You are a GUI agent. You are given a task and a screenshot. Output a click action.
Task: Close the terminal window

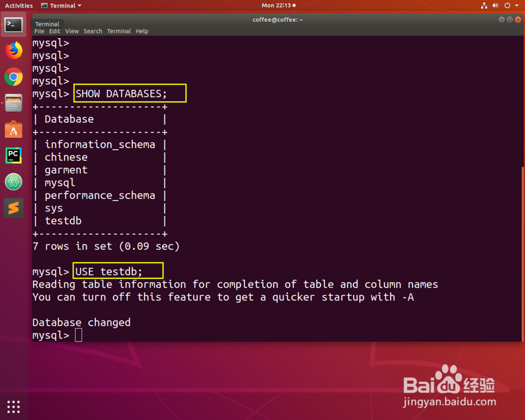518,19
